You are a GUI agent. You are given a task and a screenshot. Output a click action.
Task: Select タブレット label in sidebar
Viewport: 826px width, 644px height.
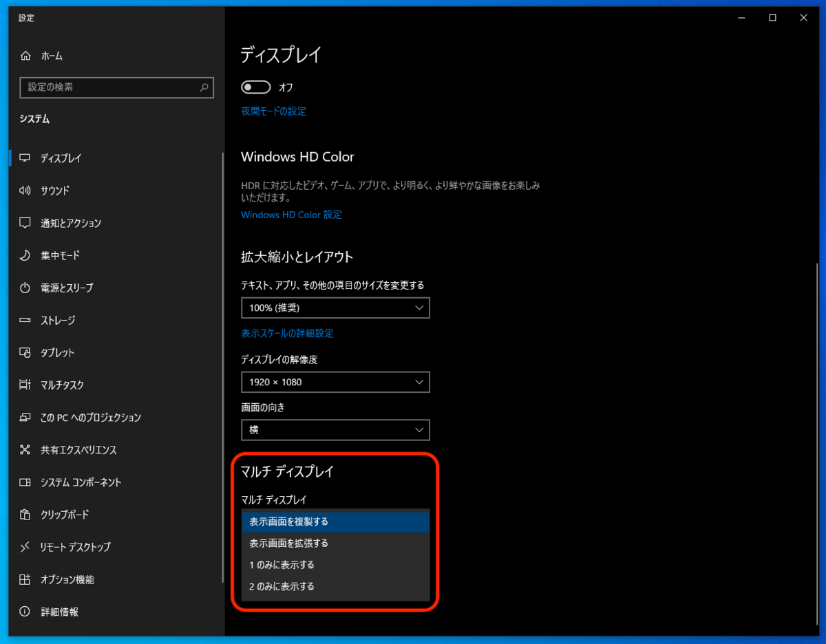pos(58,353)
